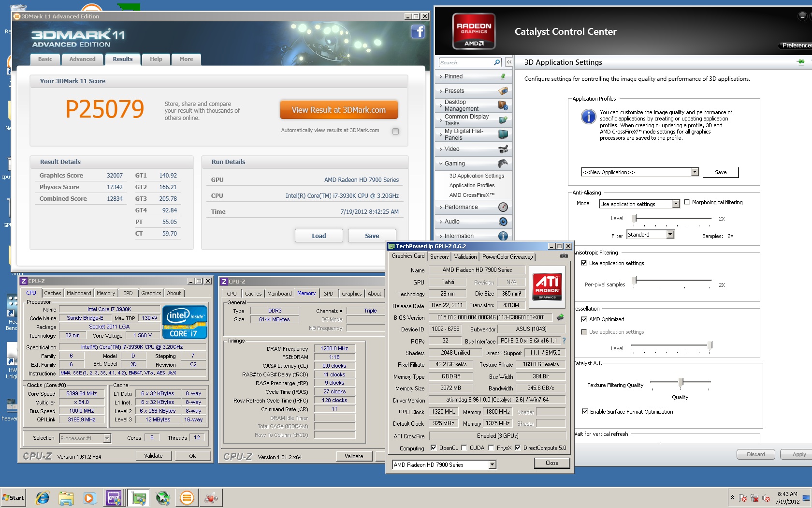Open the Anti-Aliasing Mode dropdown
This screenshot has width=812, height=508.
click(676, 204)
